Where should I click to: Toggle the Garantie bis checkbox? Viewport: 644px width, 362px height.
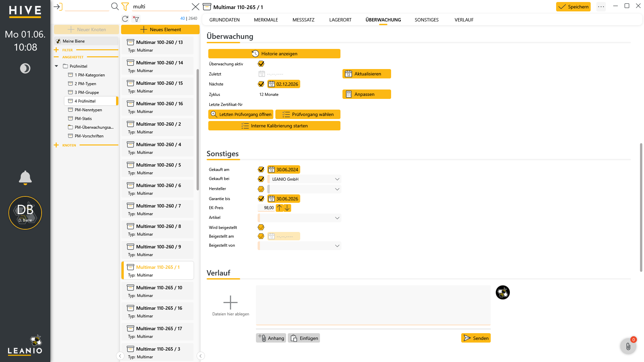(x=261, y=199)
